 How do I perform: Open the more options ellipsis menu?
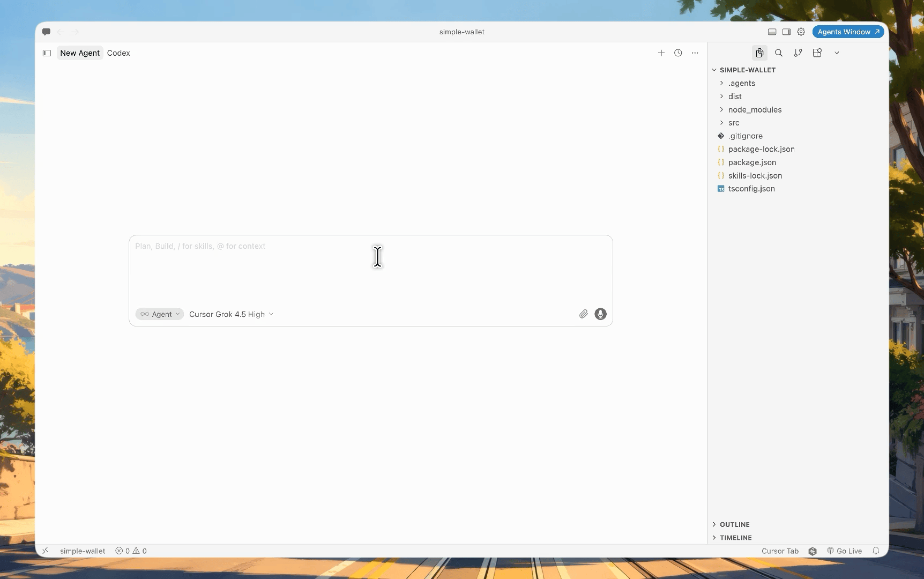click(x=695, y=53)
